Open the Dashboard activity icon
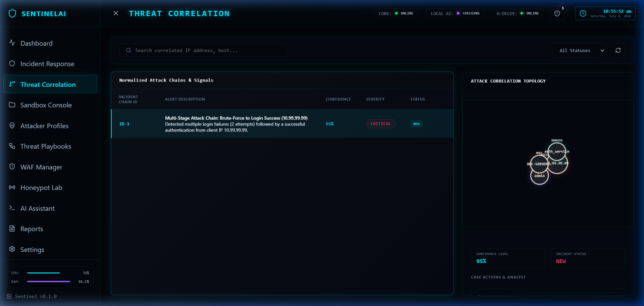 point(12,43)
